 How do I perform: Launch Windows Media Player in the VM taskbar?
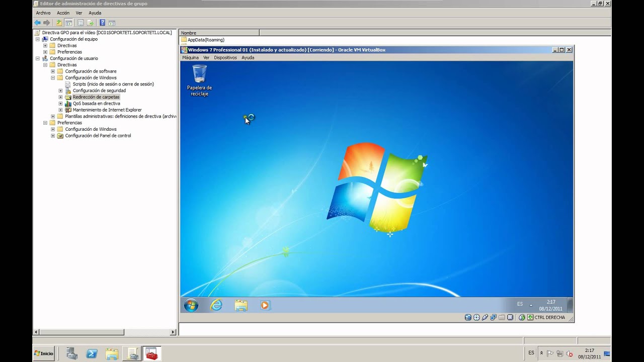coord(265,305)
